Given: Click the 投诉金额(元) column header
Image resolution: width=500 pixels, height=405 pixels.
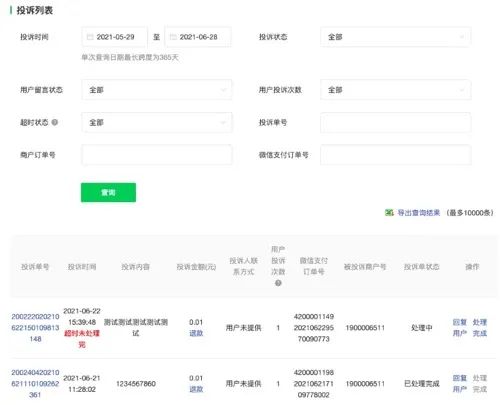Looking at the screenshot, I should (x=196, y=267).
